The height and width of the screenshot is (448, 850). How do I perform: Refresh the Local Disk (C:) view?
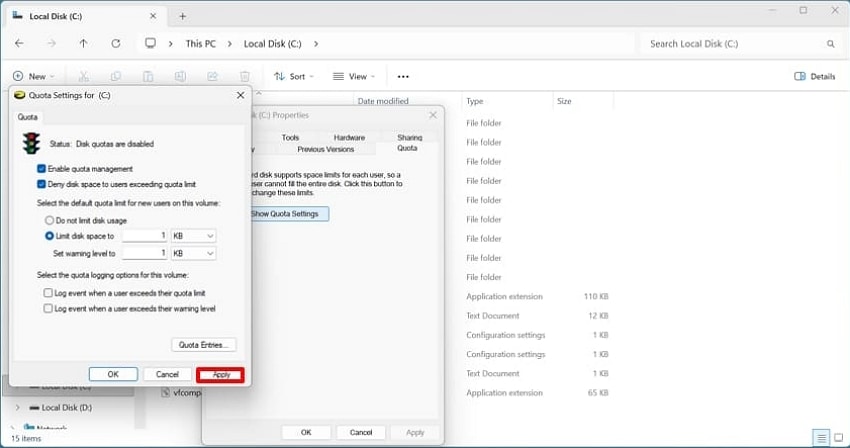click(x=115, y=43)
